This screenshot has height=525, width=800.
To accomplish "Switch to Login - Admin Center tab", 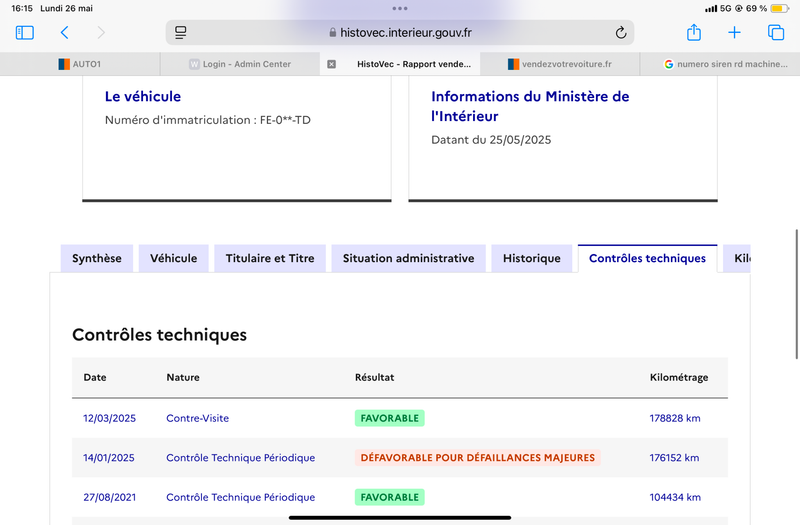I will 240,64.
